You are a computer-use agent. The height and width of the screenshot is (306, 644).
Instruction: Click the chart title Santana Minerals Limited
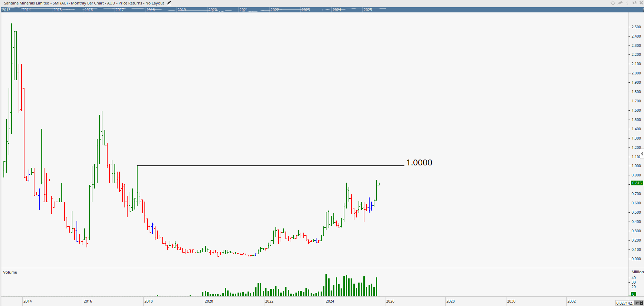27,3
